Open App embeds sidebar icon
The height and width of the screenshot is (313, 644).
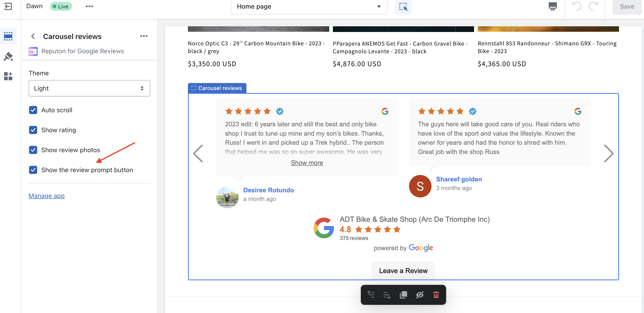pyautogui.click(x=8, y=76)
